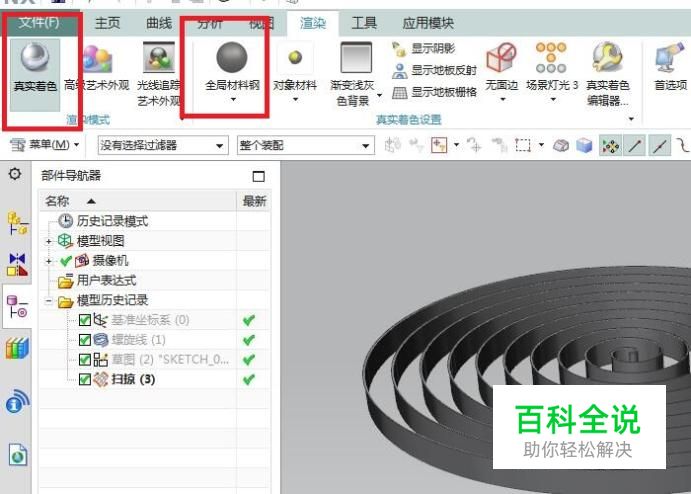The width and height of the screenshot is (691, 494).
Task: Switch to Home (主页) tab
Action: 107,23
